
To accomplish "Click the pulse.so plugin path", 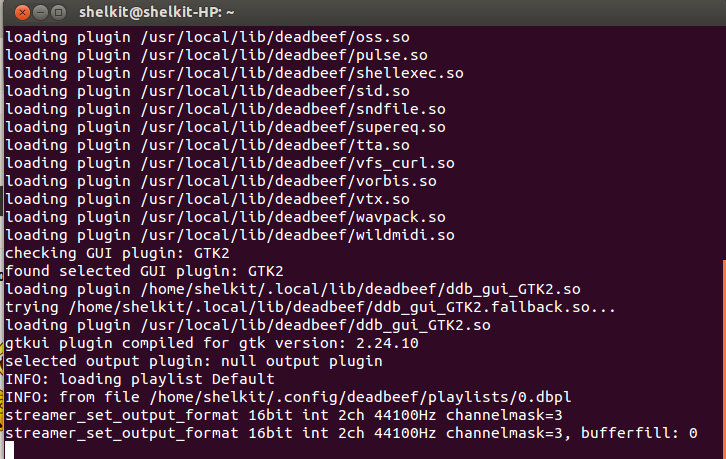I will coord(284,55).
